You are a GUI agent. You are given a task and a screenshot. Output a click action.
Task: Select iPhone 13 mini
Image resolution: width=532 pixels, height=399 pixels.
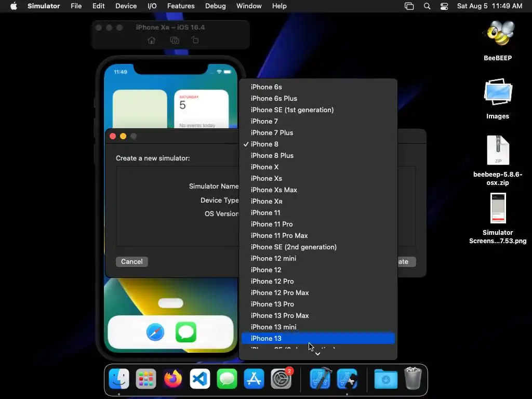tap(318, 327)
